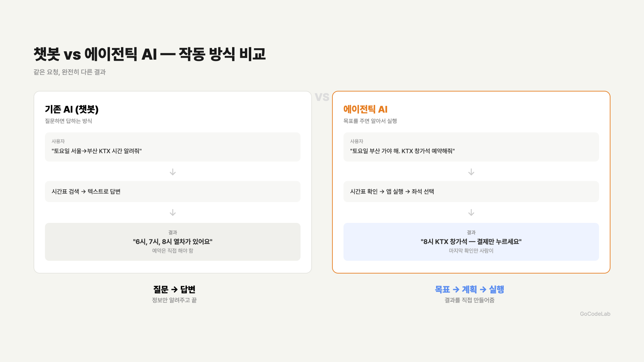The height and width of the screenshot is (362, 644).
Task: Click the orange-bordered agentic AI card
Action: [471, 182]
